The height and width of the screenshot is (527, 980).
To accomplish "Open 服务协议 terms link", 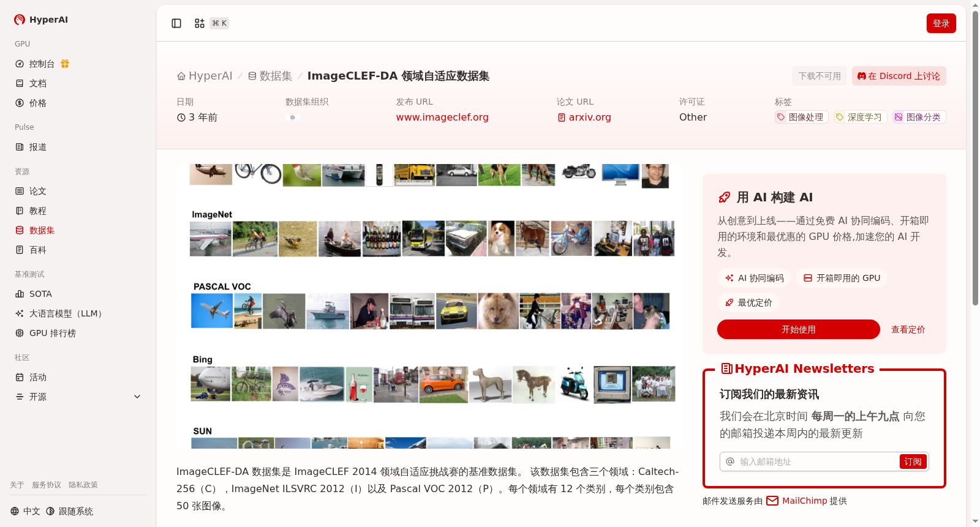I will point(47,485).
